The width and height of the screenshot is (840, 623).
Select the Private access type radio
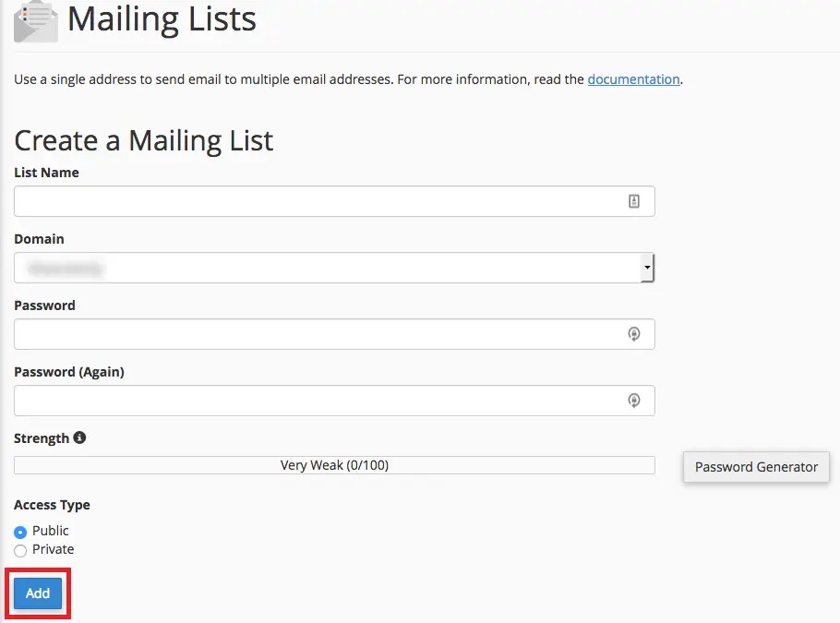pos(20,550)
